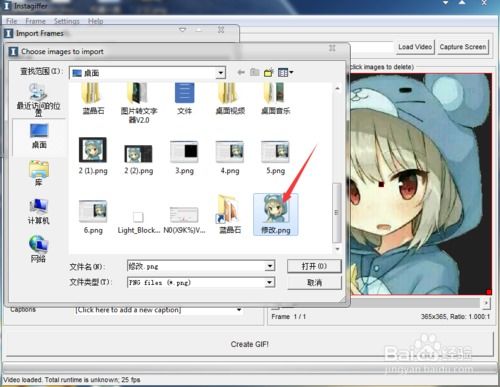Open the 桌面音乐 folder
Viewport: 500px width, 387px height.
point(275,99)
